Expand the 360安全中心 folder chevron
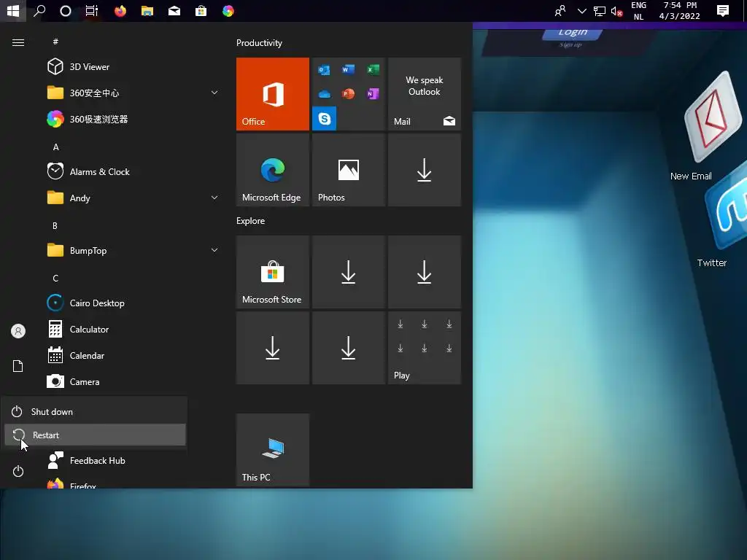The width and height of the screenshot is (747, 560). pos(214,93)
